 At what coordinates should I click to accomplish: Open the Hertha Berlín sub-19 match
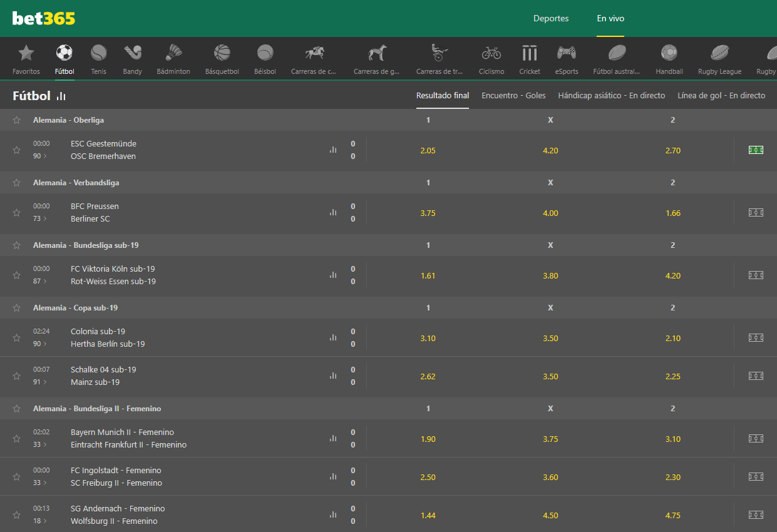point(108,344)
